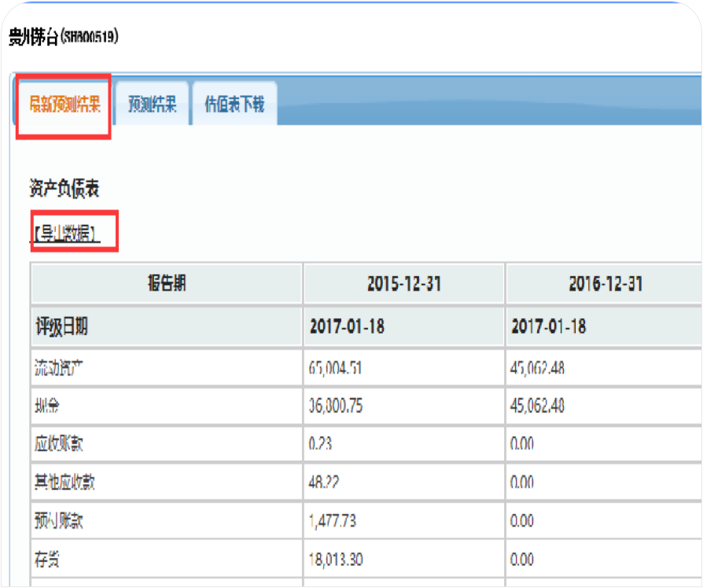This screenshot has height=588, width=703.
Task: Click the 现金 row label
Action: point(49,406)
